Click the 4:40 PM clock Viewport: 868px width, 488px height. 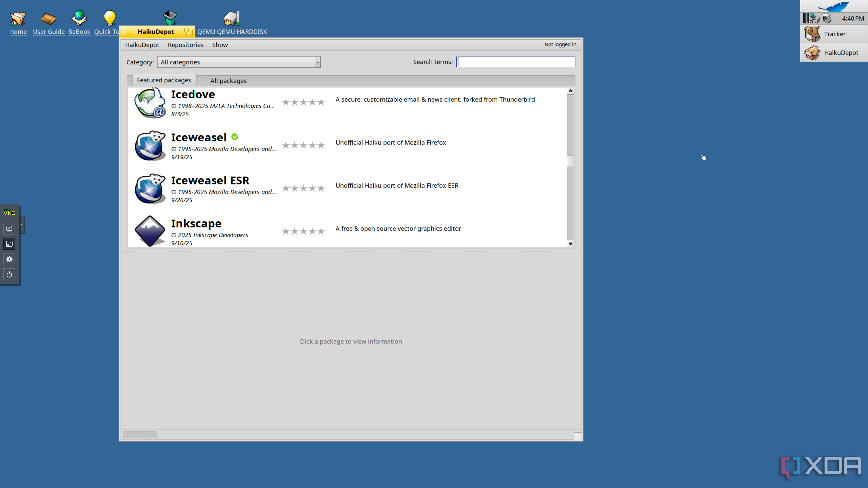(853, 18)
